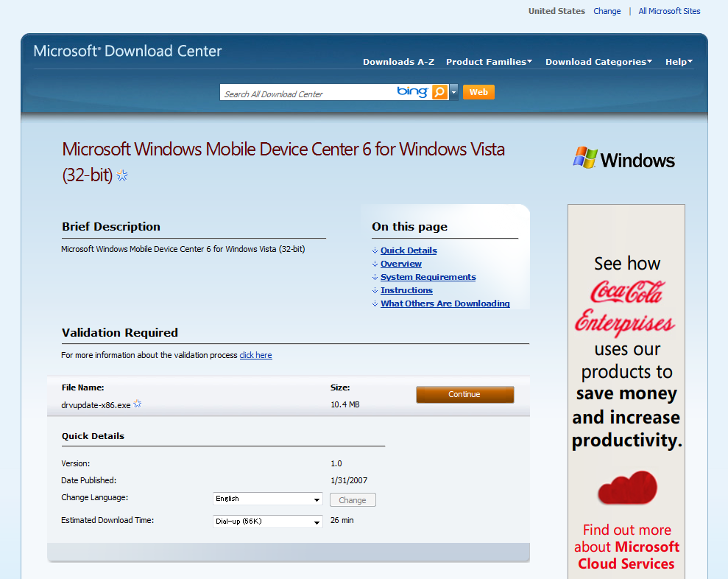
Task: Jump to System Requirements section link
Action: coord(428,277)
